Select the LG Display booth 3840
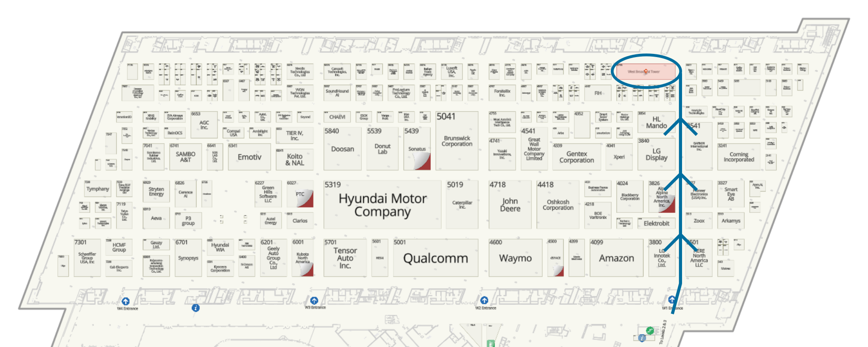The width and height of the screenshot is (868, 347). pyautogui.click(x=656, y=154)
